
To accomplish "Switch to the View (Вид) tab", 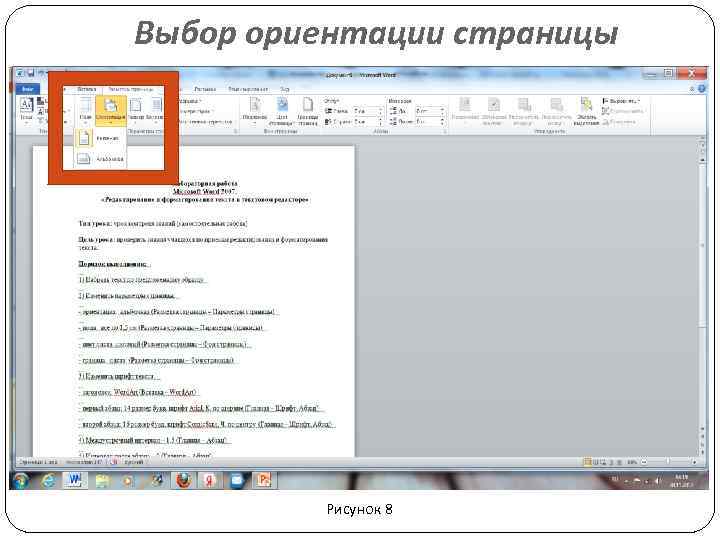I will 285,89.
